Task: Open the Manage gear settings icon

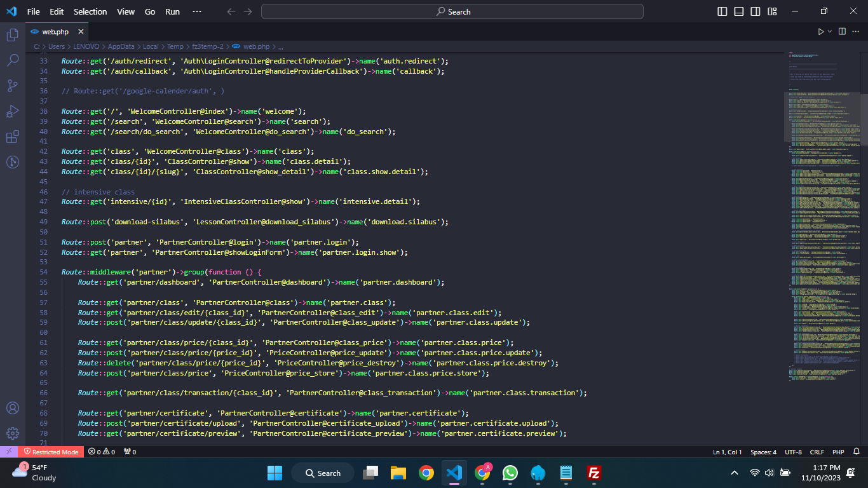Action: pyautogui.click(x=12, y=433)
